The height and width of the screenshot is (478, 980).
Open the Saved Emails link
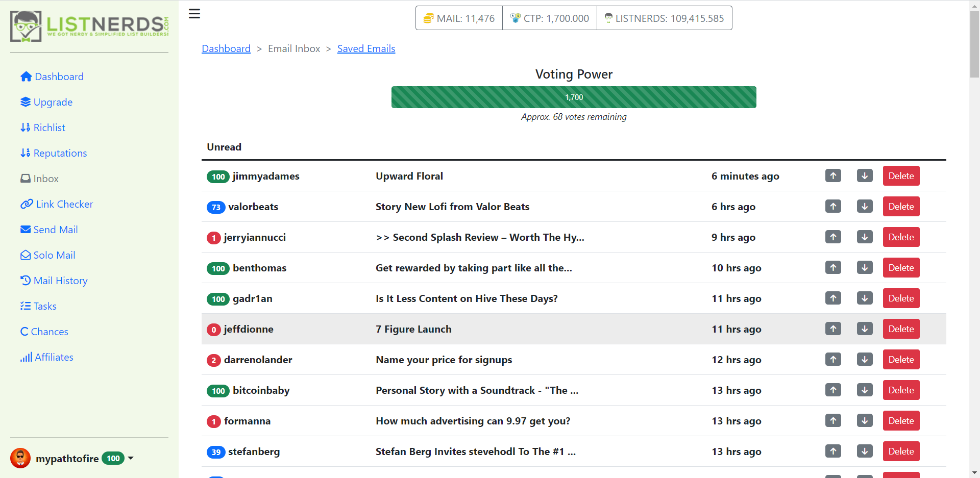click(x=366, y=48)
